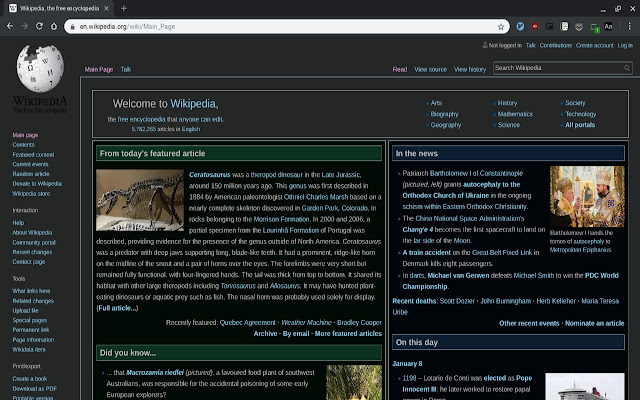640x400 pixels.
Task: Reload the Wikipedia page
Action: click(x=39, y=26)
